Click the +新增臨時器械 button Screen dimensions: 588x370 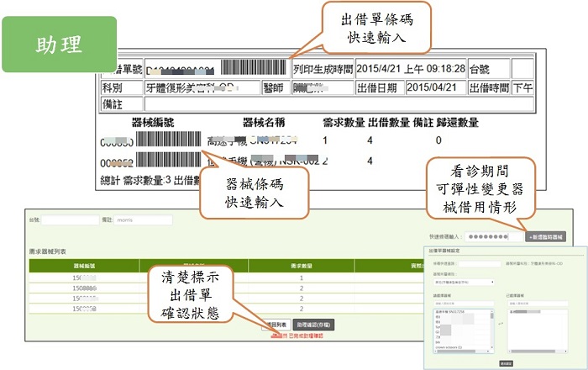(546, 237)
